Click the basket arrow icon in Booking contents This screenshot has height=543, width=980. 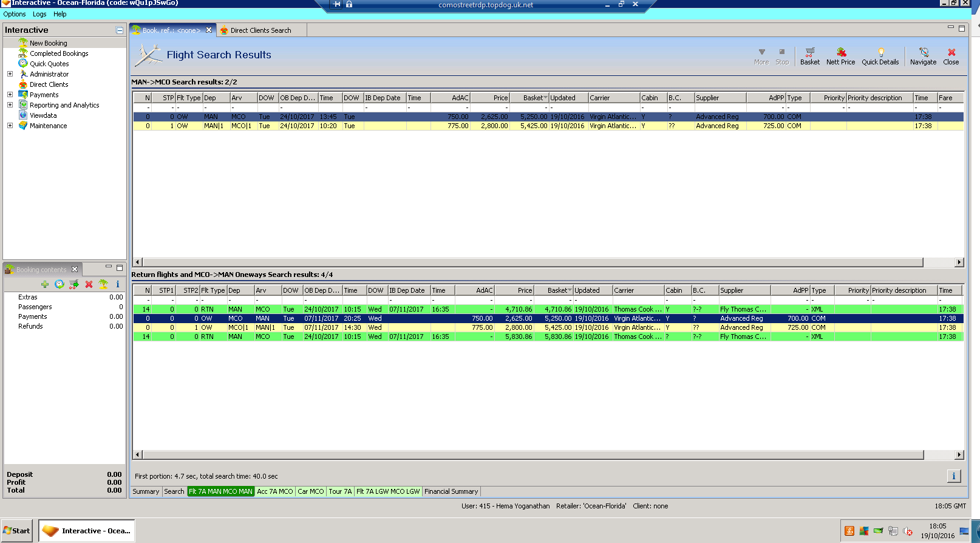74,284
